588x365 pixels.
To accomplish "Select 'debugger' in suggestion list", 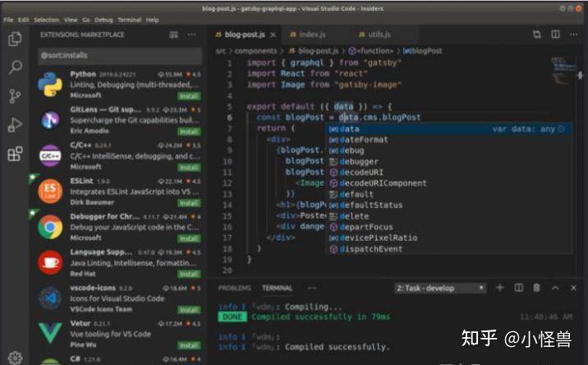I will [449, 161].
